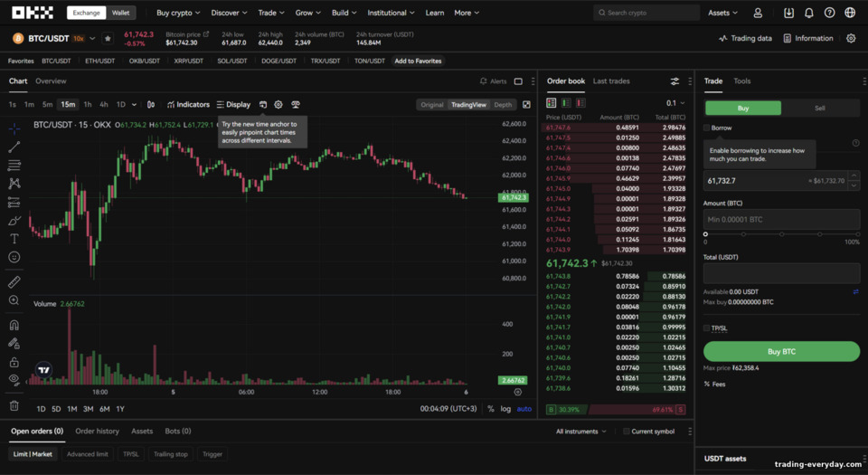Viewport: 868px width, 475px height.
Task: Select the zoom in tool
Action: (x=14, y=300)
